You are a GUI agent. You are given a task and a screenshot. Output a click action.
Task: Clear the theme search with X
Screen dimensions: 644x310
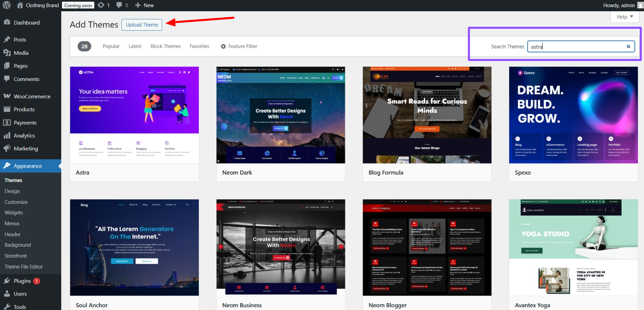coord(628,46)
